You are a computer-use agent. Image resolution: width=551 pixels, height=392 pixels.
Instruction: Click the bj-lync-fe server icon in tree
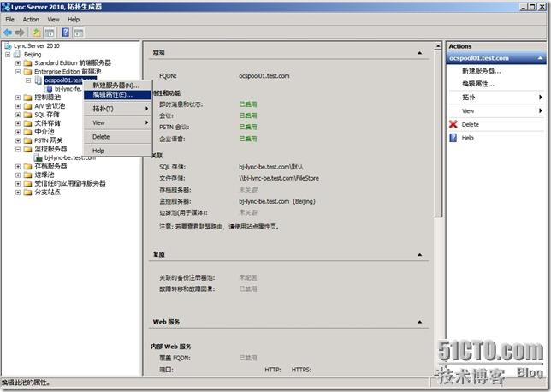coord(49,89)
